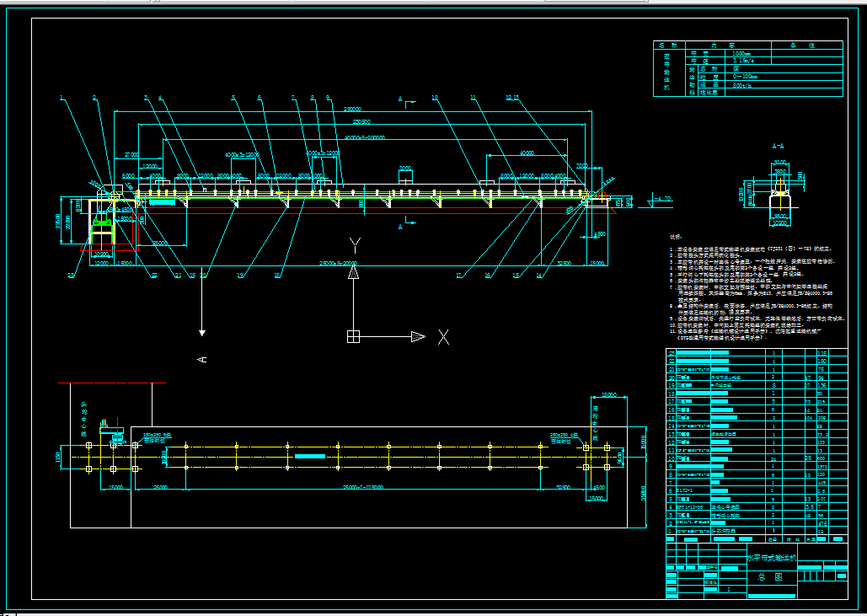
Task: Select balloon number "14" below the elevation
Action: click(539, 276)
